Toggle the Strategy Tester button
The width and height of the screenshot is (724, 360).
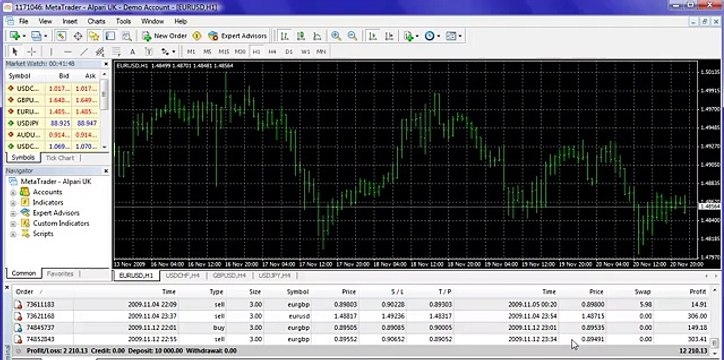pyautogui.click(x=126, y=36)
